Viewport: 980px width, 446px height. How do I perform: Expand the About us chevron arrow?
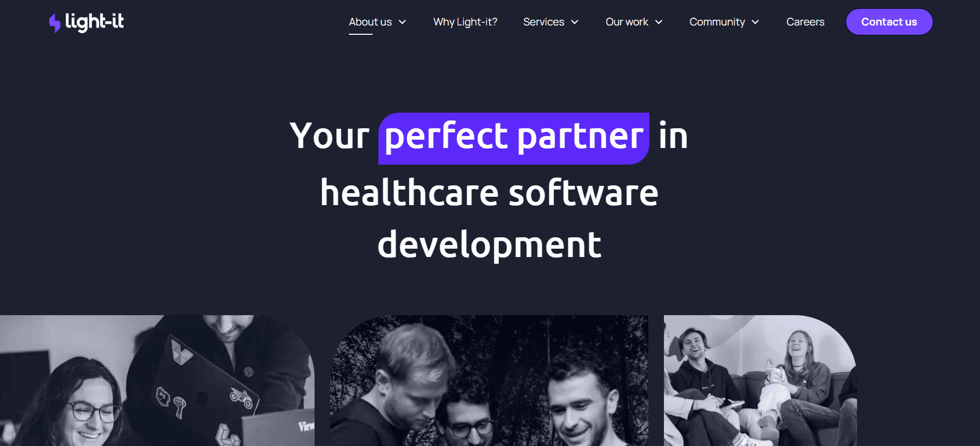pos(402,22)
